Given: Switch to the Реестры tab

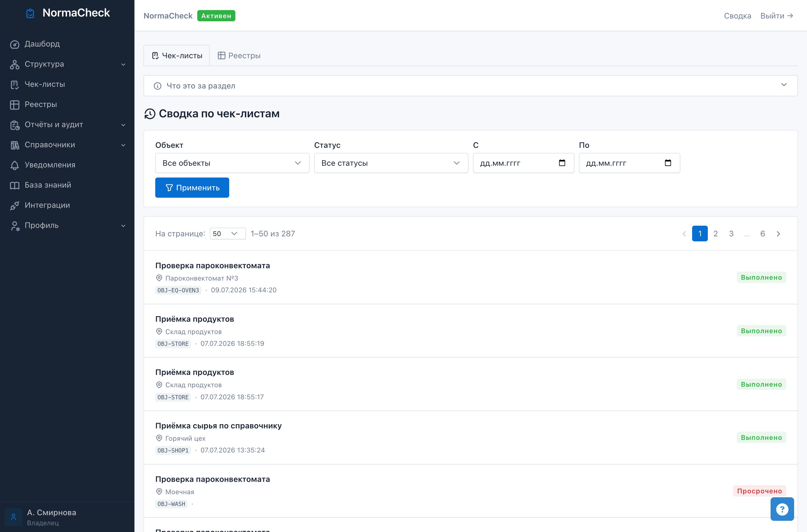Looking at the screenshot, I should tap(239, 56).
